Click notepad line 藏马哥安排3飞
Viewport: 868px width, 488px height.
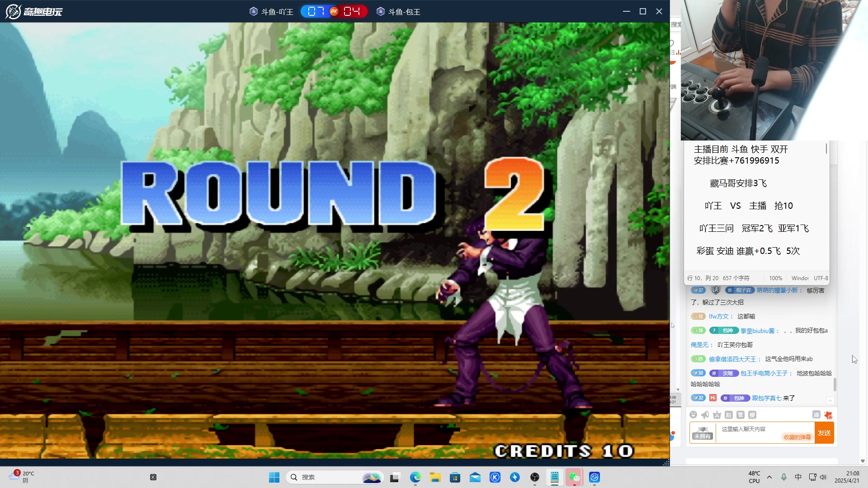(x=738, y=183)
